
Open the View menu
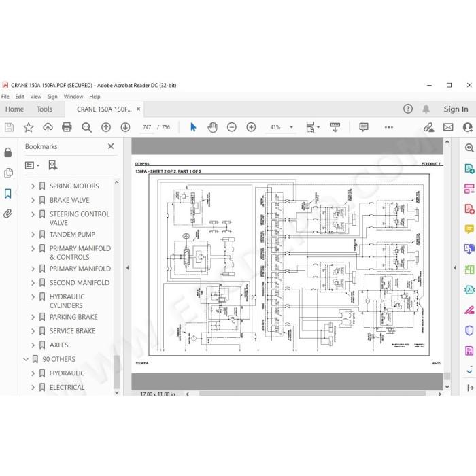pyautogui.click(x=35, y=97)
